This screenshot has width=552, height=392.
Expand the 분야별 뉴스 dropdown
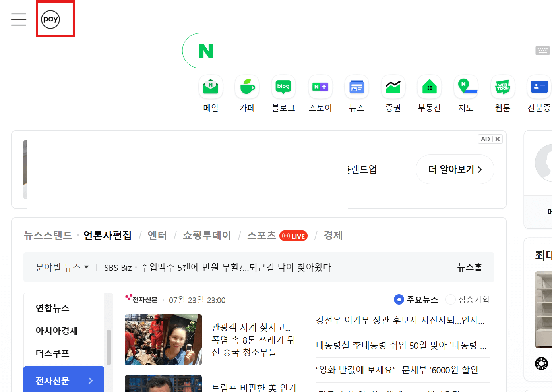click(x=62, y=267)
